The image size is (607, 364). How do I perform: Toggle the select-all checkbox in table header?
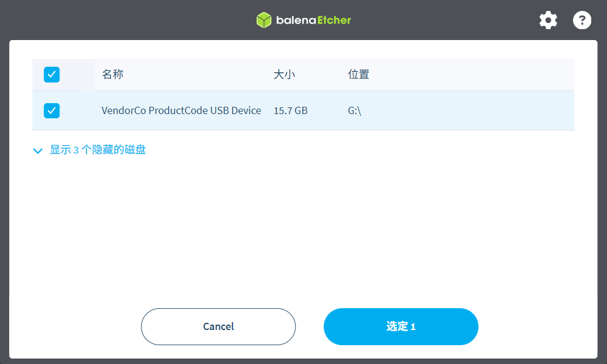pyautogui.click(x=52, y=75)
